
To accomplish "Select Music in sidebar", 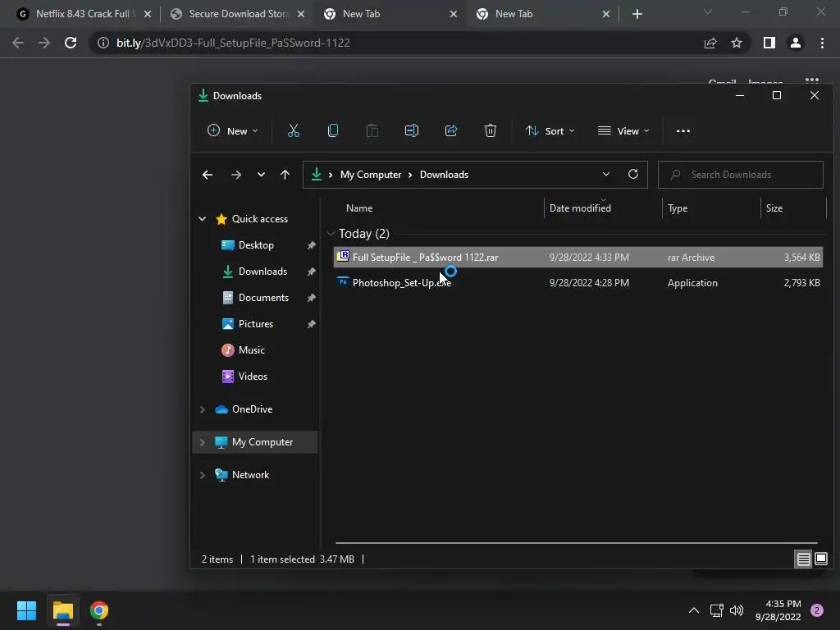I will click(251, 349).
